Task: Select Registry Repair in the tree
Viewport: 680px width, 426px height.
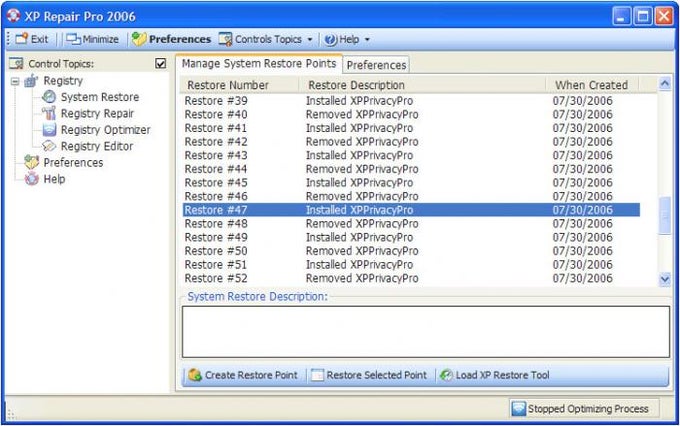Action: tap(97, 113)
